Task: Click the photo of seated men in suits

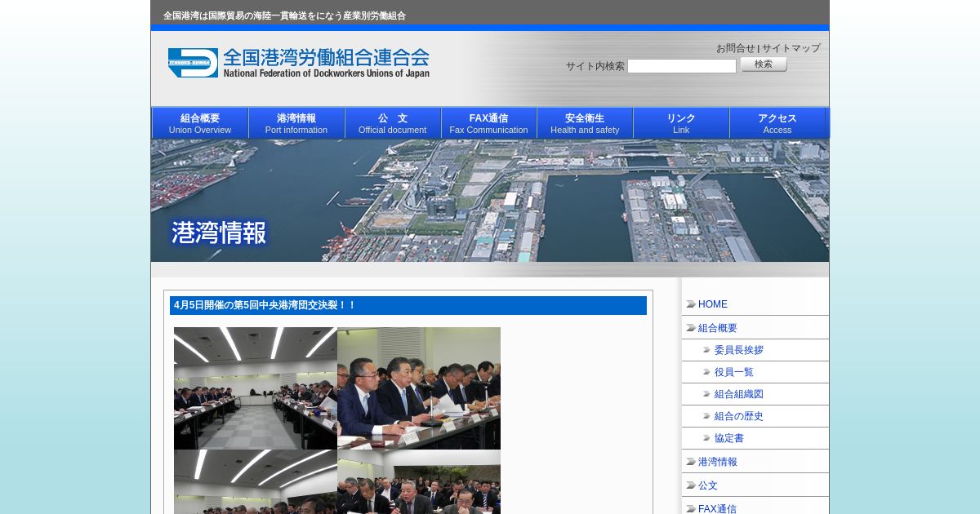Action: (419, 388)
